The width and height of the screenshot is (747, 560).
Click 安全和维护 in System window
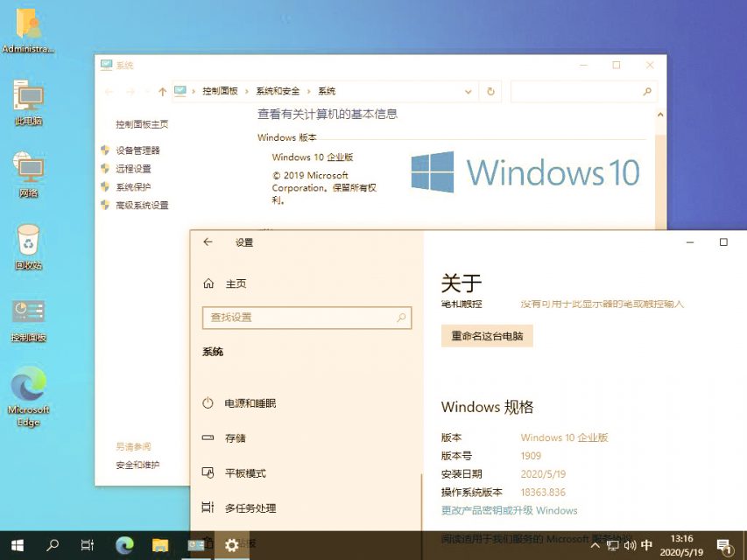(137, 465)
